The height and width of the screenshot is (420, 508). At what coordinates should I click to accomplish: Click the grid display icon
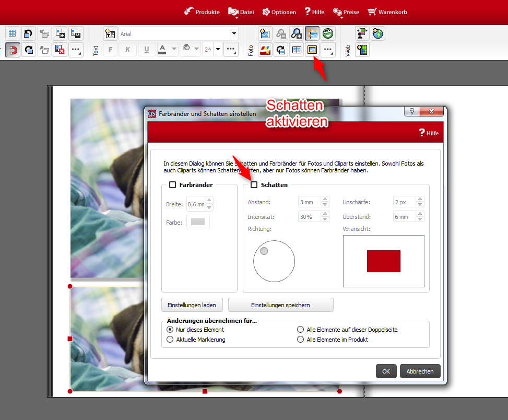pyautogui.click(x=13, y=34)
